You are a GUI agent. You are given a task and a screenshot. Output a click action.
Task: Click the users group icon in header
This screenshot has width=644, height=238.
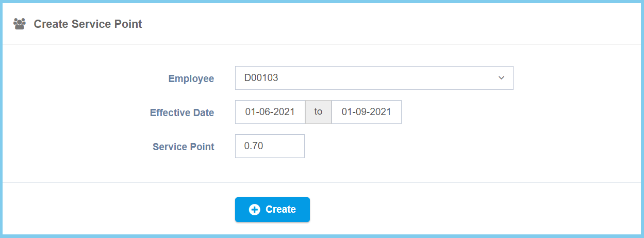(20, 24)
